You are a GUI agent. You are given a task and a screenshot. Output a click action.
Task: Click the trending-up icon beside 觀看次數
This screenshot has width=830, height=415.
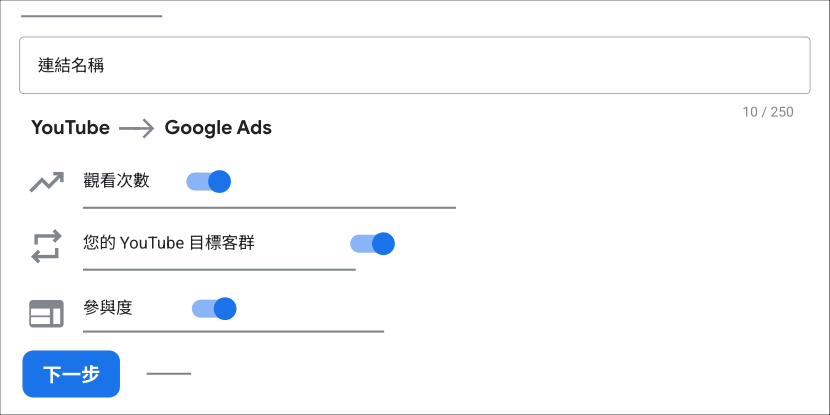pos(47,182)
